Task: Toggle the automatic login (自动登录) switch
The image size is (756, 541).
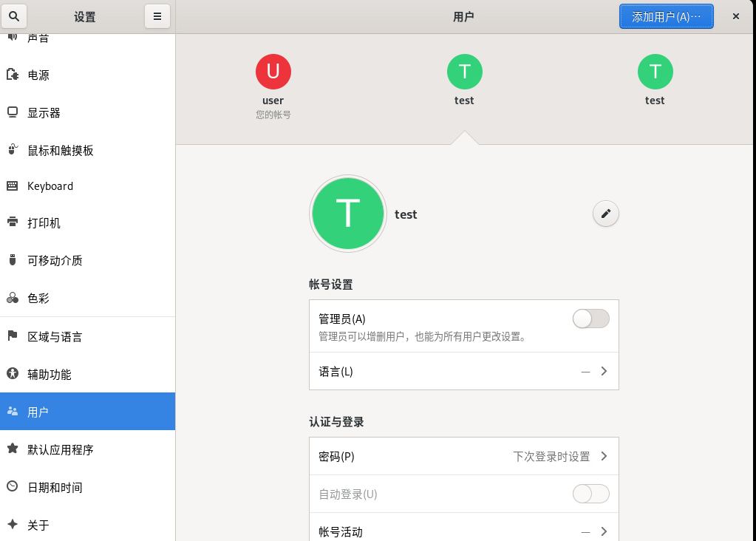Action: tap(591, 494)
